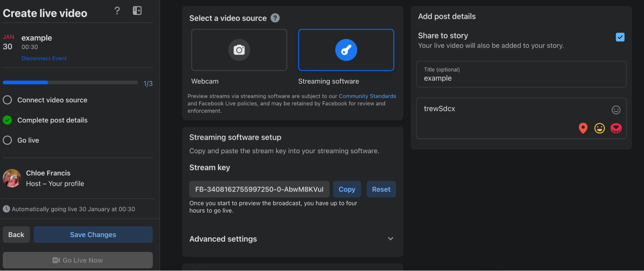Copy the stream key
Screen dimensions: 644x271
click(x=347, y=189)
